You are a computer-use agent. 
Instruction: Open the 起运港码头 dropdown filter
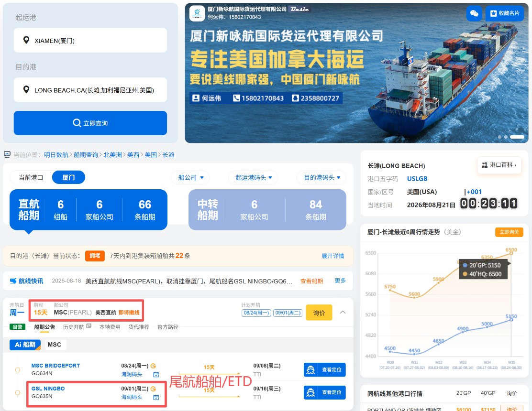pyautogui.click(x=254, y=178)
